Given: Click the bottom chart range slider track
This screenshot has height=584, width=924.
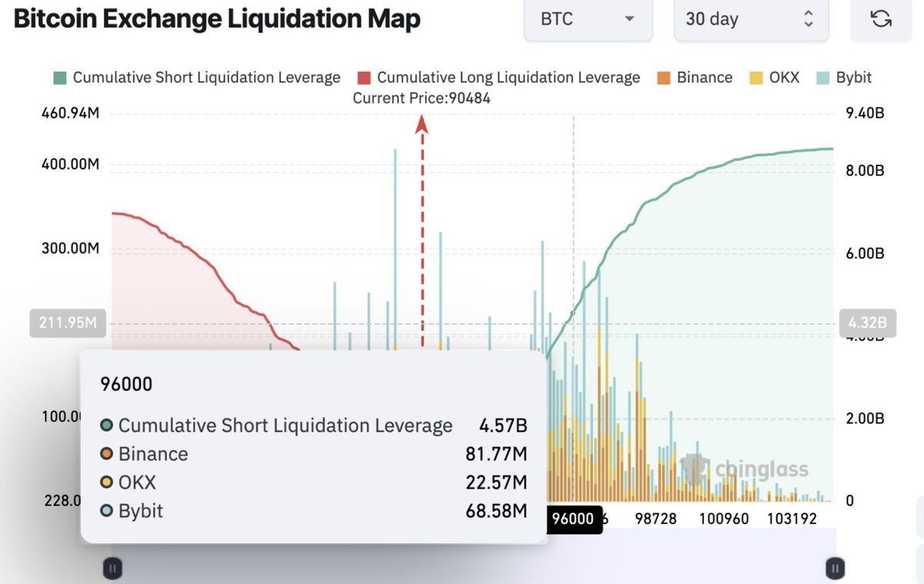Looking at the screenshot, I should (x=474, y=568).
